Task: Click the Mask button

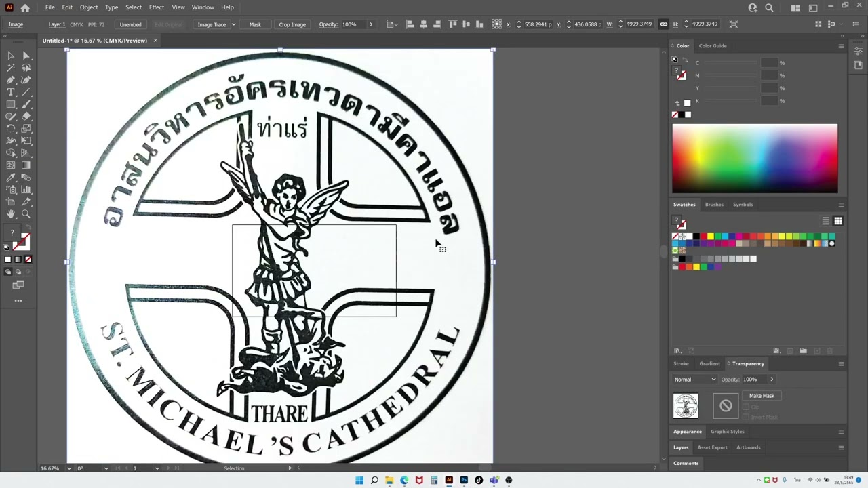Action: click(x=255, y=24)
